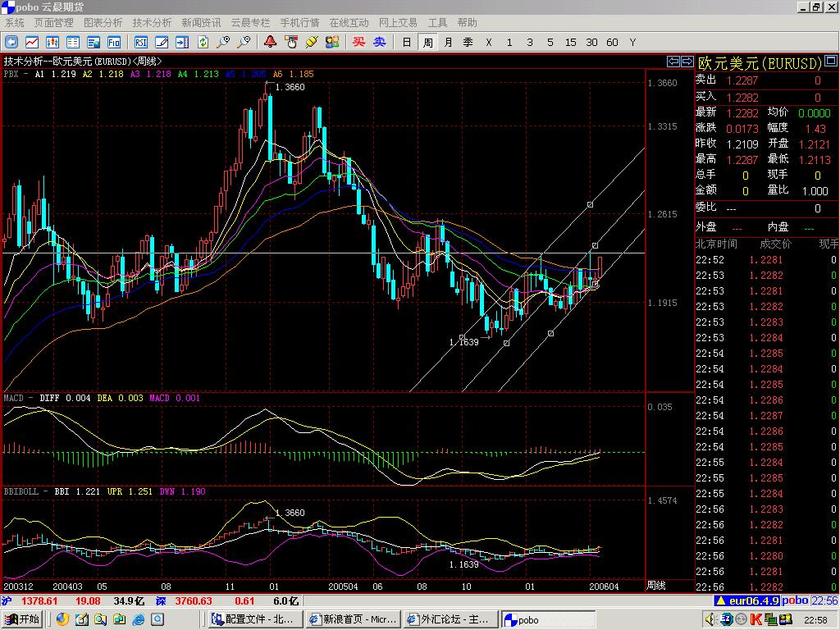The height and width of the screenshot is (630, 840).
Task: Select the 1-minute period button
Action: 509,43
